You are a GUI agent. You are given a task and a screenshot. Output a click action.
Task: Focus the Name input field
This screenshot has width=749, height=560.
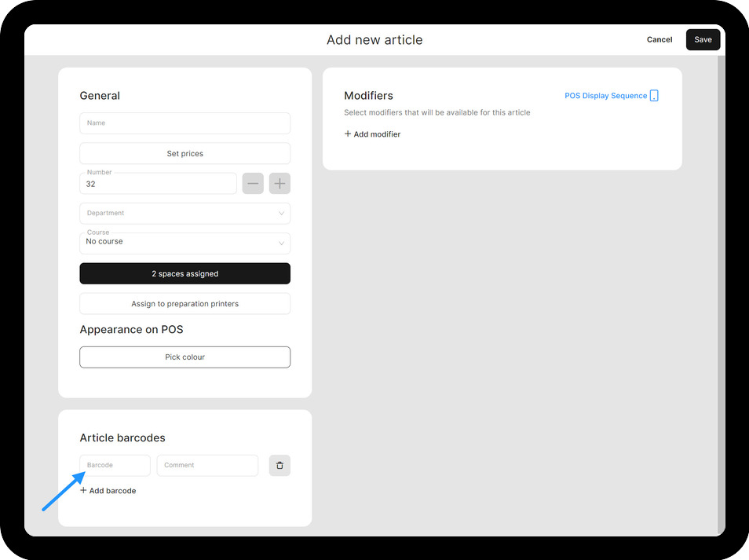point(185,123)
